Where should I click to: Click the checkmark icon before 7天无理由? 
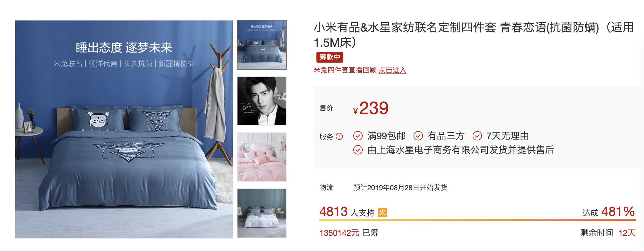pyautogui.click(x=477, y=136)
